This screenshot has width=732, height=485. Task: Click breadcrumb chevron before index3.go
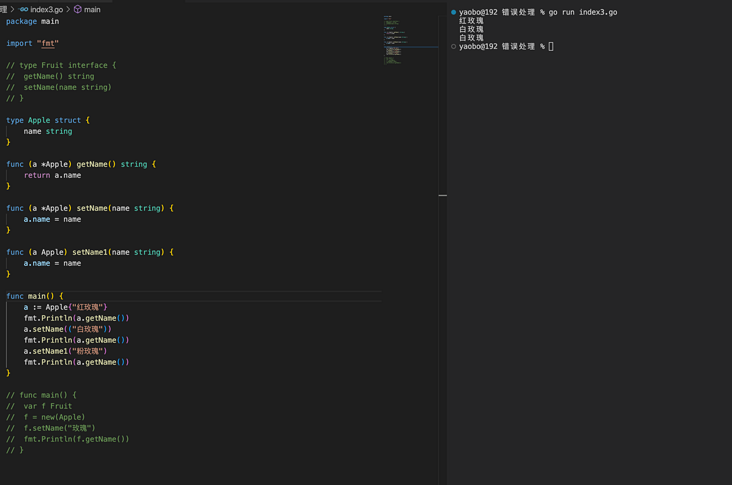pos(12,9)
